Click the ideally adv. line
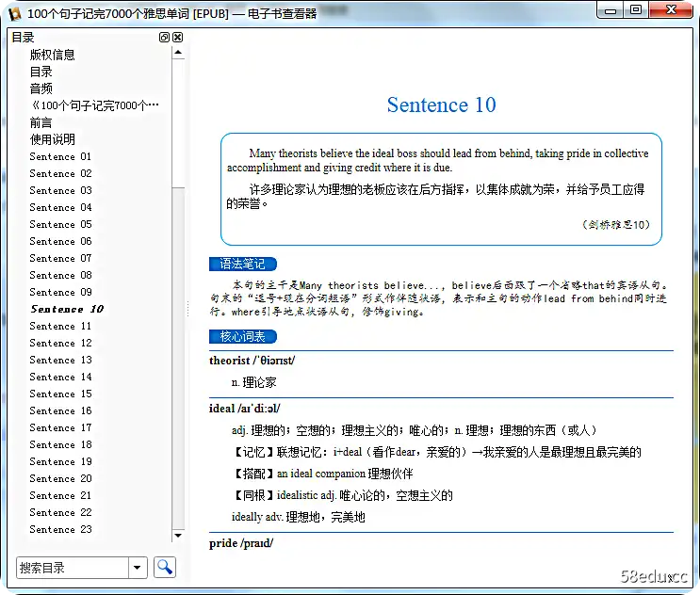 pyautogui.click(x=299, y=518)
